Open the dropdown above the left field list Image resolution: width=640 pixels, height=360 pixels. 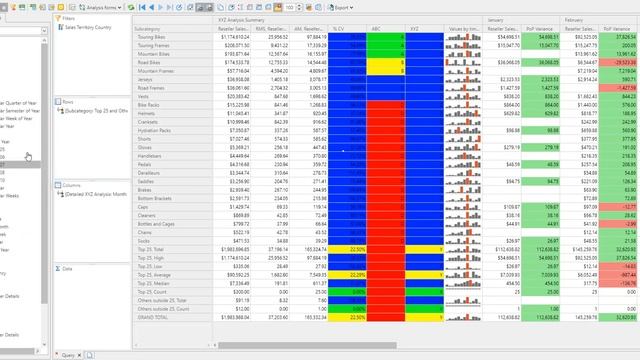[44, 31]
